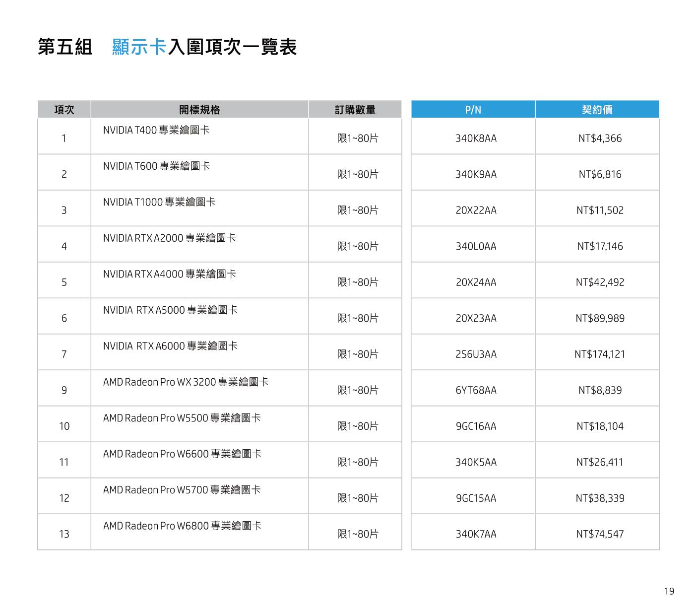Viewport: 697px width, 616px height.
Task: Click the price NT$26,411
Action: click(x=600, y=463)
